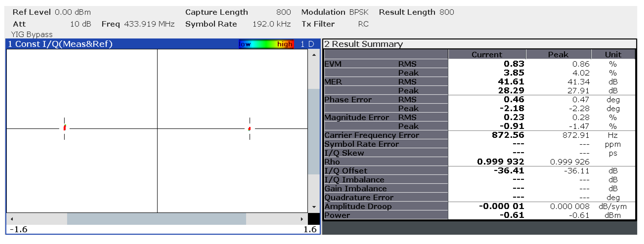Click the Current column header

pos(487,54)
